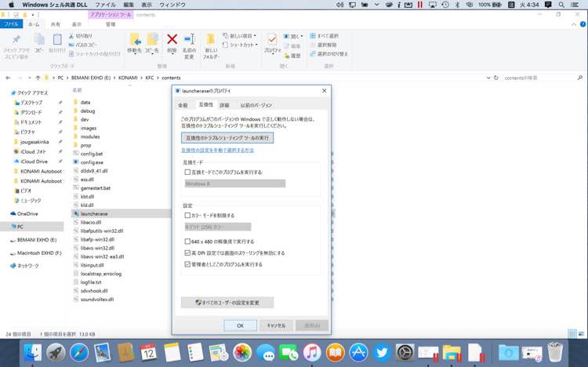Click the Back arrow in Explorer

click(9, 78)
